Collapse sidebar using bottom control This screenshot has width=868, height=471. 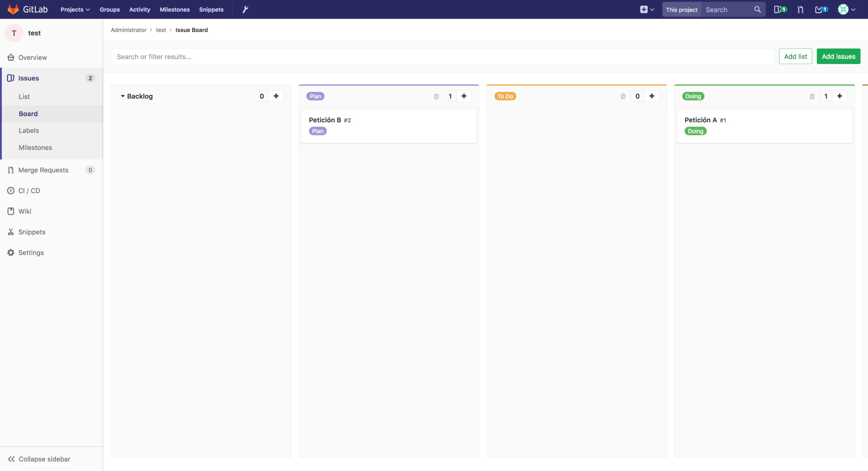(39, 459)
